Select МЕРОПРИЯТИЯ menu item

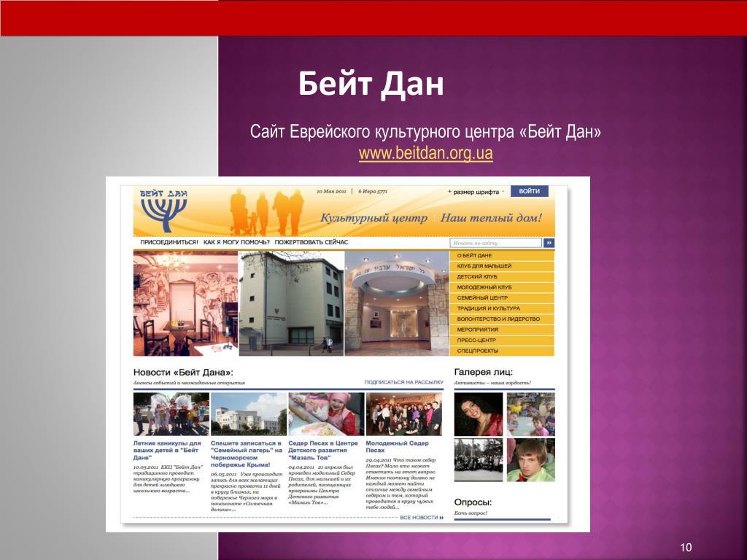(x=502, y=330)
